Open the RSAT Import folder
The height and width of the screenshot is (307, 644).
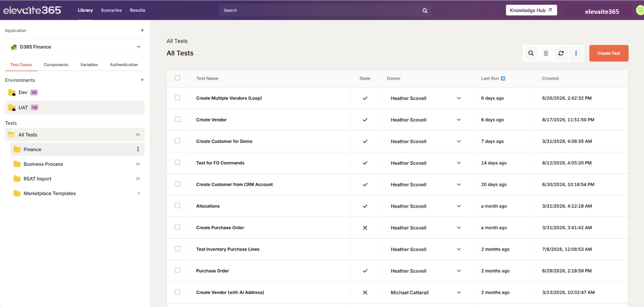coord(77,179)
